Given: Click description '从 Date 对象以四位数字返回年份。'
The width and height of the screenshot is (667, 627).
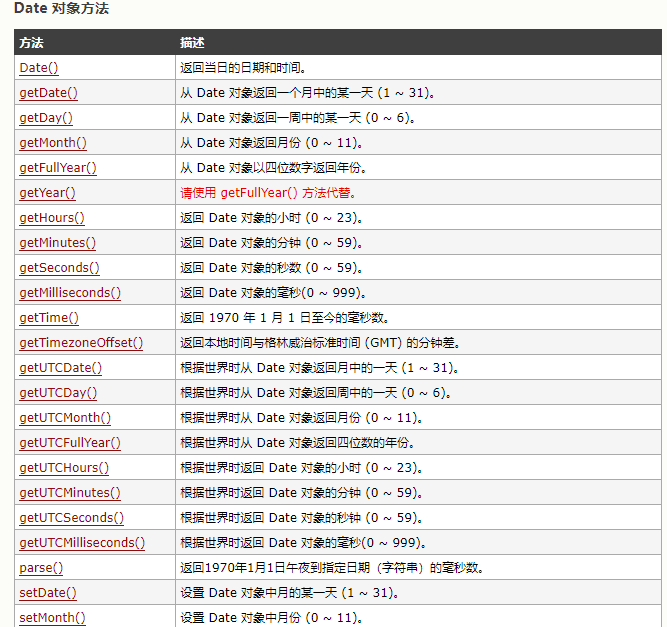Looking at the screenshot, I should pyautogui.click(x=274, y=168).
